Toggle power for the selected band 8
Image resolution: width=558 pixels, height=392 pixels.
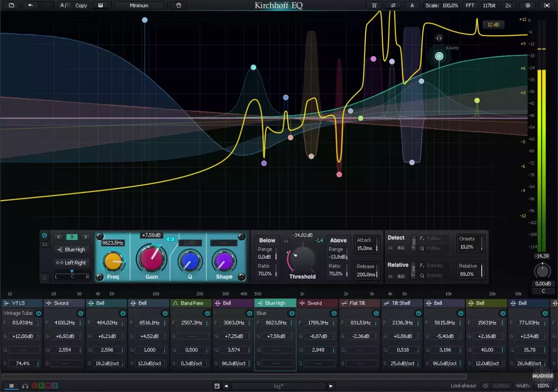[45, 236]
